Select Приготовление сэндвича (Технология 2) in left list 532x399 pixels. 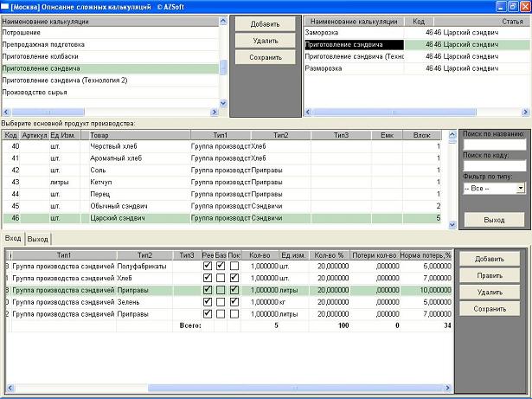click(110, 80)
